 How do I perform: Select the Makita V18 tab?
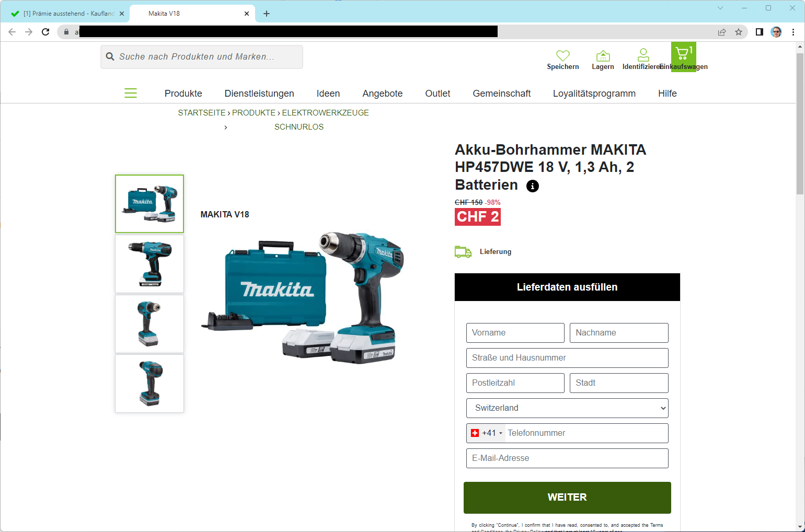click(192, 14)
